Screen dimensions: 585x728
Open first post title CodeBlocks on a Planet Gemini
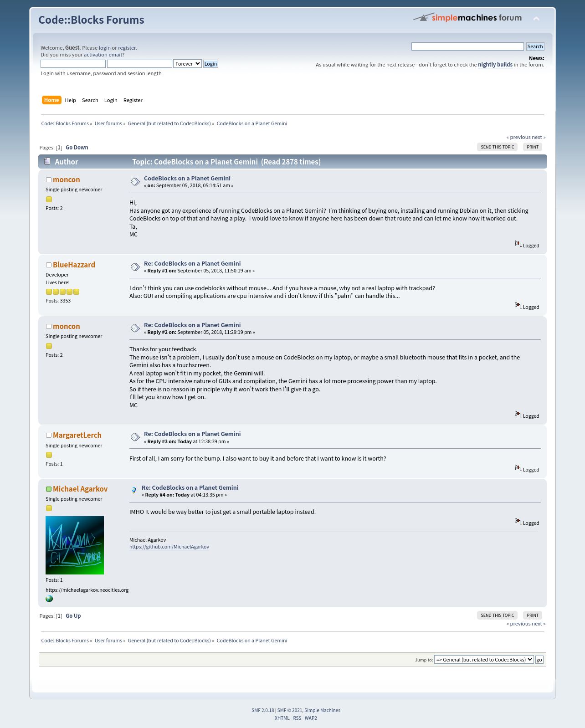coord(187,179)
